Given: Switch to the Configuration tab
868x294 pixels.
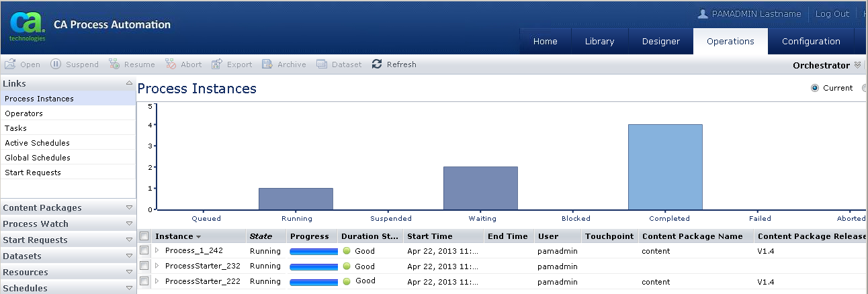Looking at the screenshot, I should coord(811,41).
